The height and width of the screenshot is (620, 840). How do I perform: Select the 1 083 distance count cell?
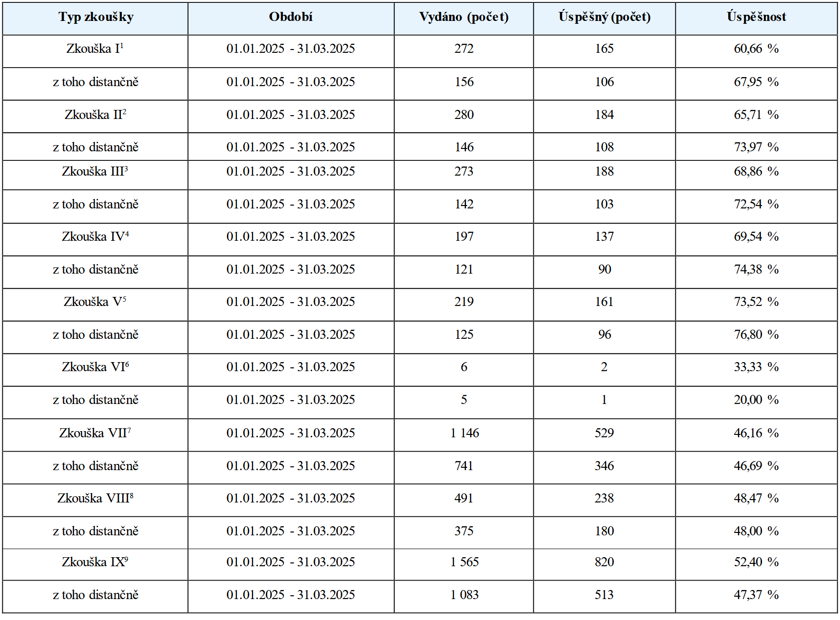pyautogui.click(x=464, y=595)
